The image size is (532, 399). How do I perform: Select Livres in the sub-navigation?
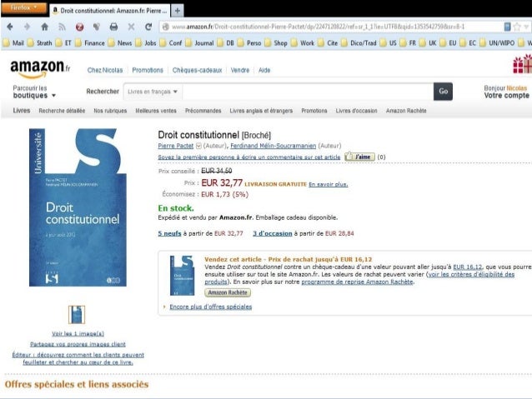[x=22, y=111]
